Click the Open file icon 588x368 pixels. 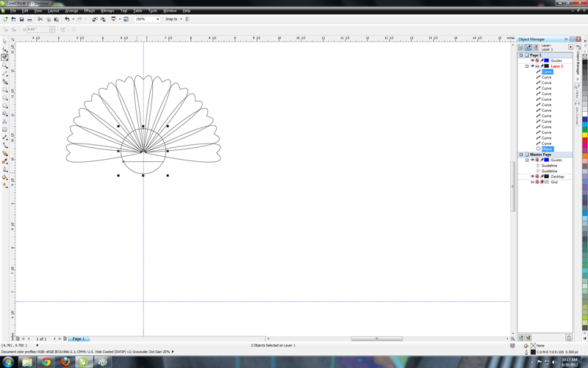(13, 19)
